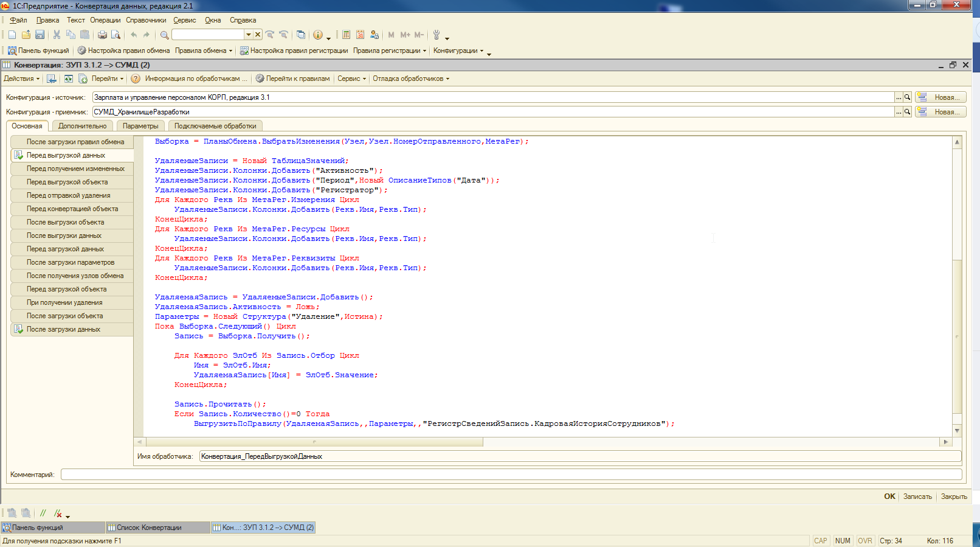Click the user parameters icon
980x547 pixels.
[374, 35]
